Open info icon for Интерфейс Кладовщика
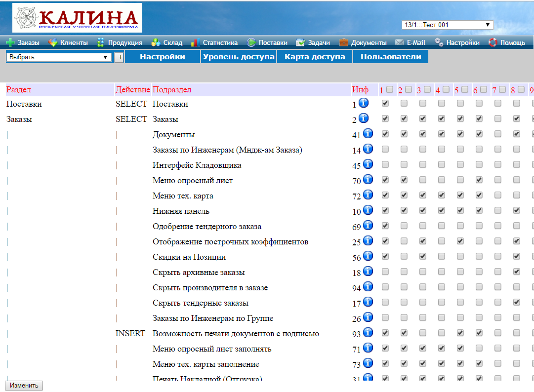This screenshot has width=534, height=392. coord(368,164)
